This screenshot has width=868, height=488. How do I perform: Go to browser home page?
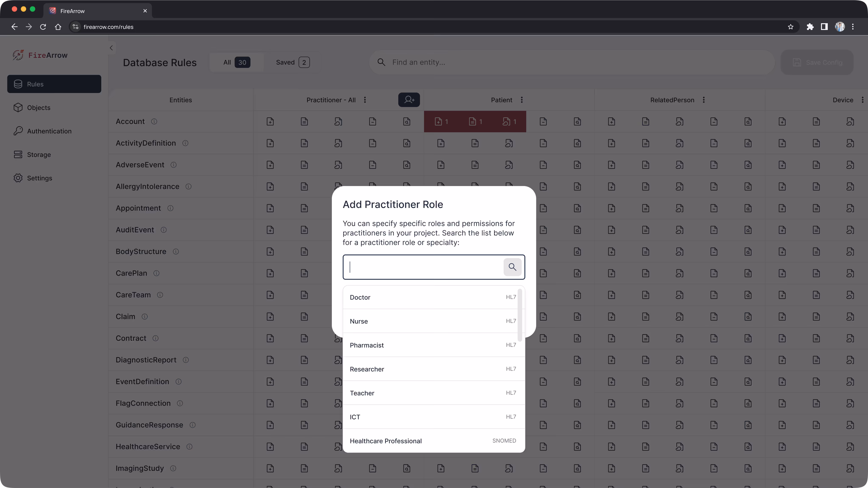pyautogui.click(x=58, y=27)
